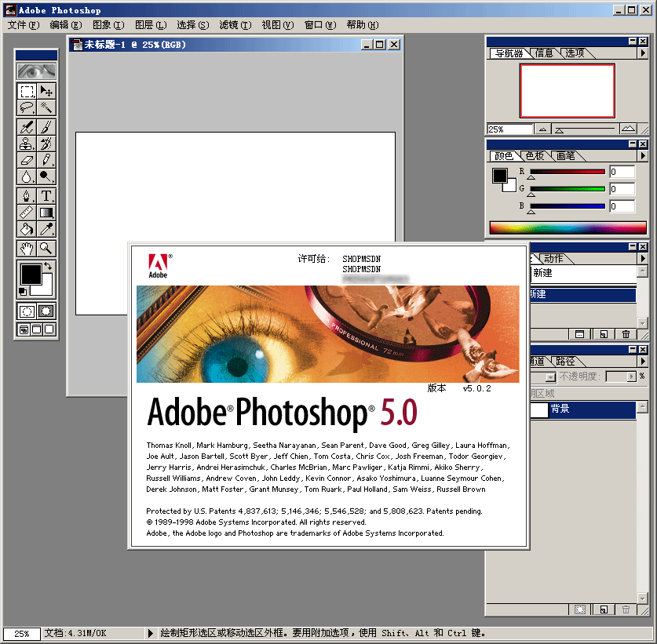The height and width of the screenshot is (644, 657).
Task: Select the Hand tool
Action: [x=27, y=249]
